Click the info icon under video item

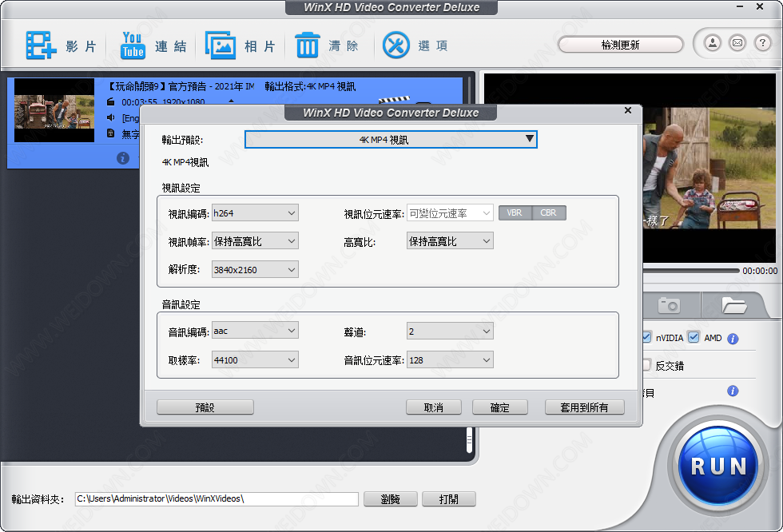pos(123,158)
